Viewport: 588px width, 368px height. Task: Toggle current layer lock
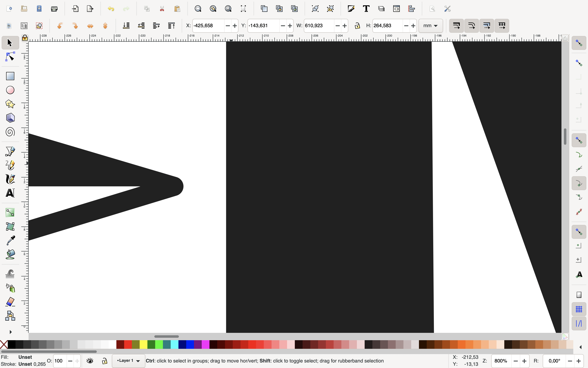pos(105,361)
